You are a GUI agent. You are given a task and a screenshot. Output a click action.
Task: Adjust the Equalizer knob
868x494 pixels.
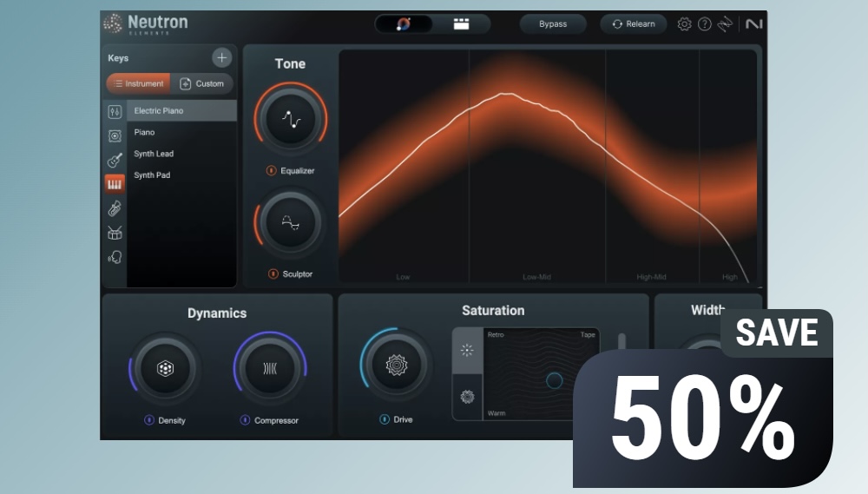point(291,119)
